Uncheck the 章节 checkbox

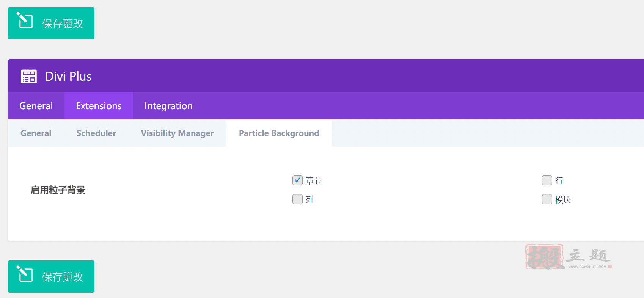click(x=297, y=180)
